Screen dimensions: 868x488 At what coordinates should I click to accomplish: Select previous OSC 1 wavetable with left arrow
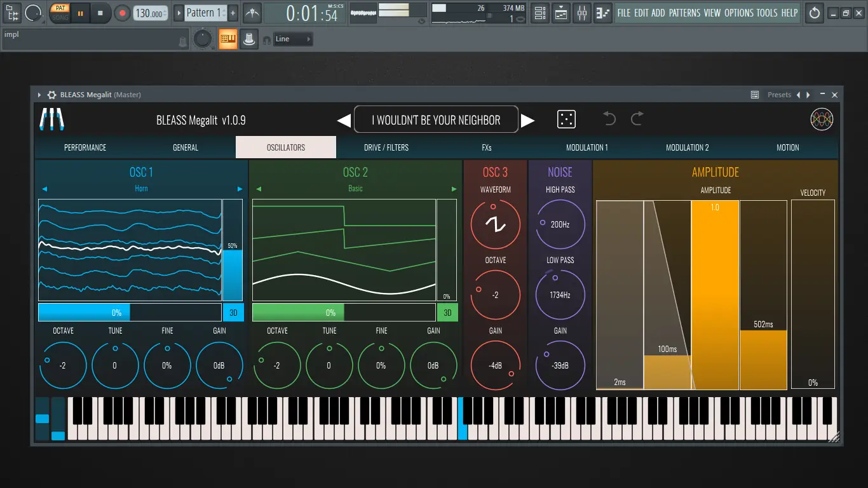(x=44, y=189)
